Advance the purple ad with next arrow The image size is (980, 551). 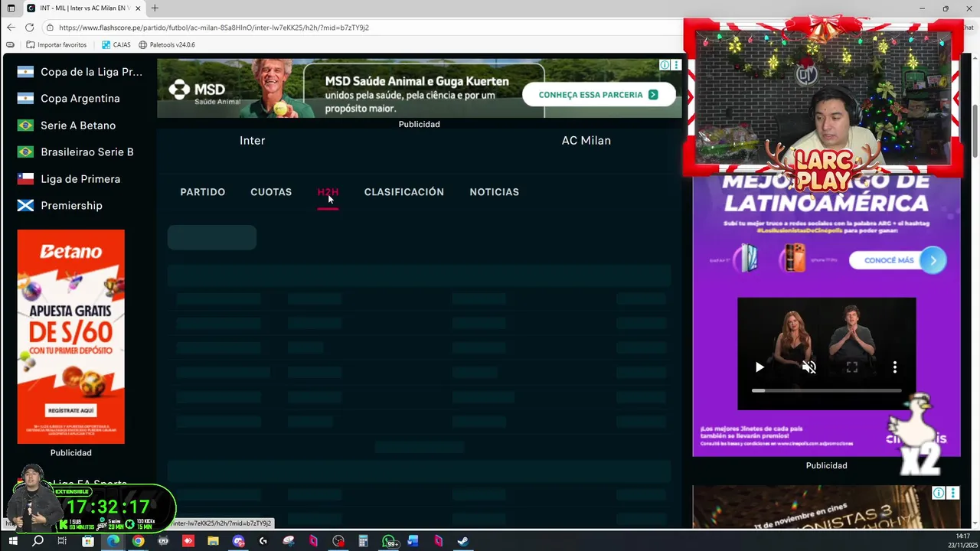(933, 260)
